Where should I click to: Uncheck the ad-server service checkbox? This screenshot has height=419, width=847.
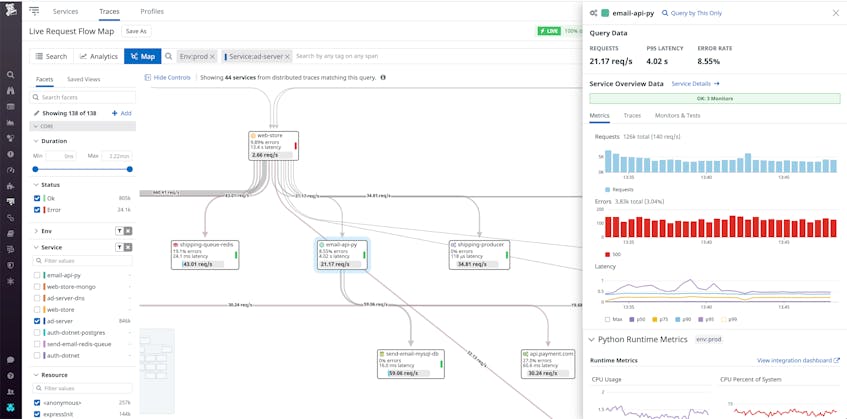pos(37,321)
